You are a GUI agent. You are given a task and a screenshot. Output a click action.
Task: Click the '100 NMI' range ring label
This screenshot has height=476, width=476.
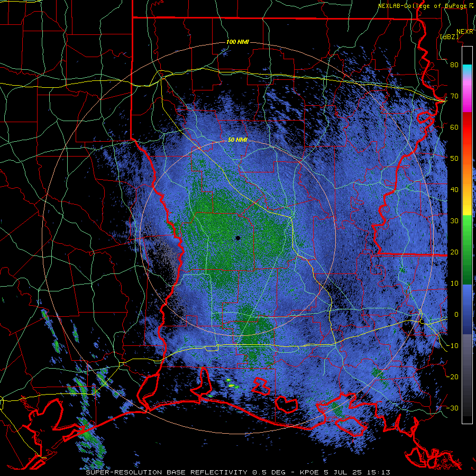click(x=237, y=42)
